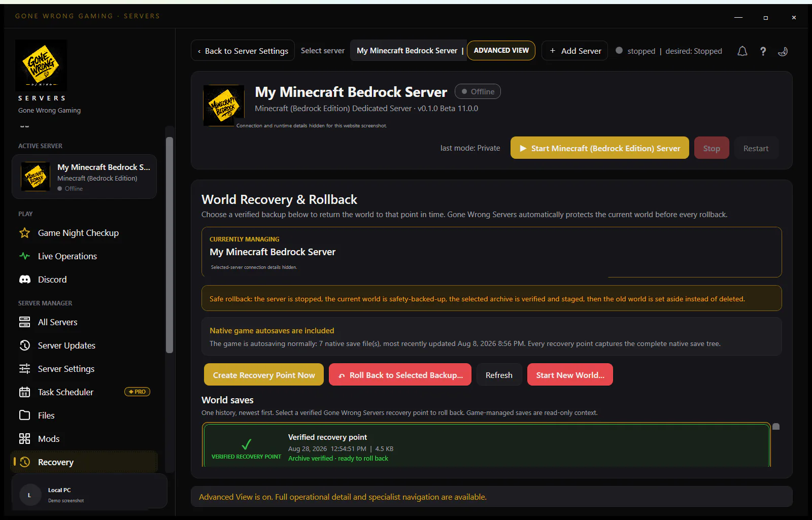Viewport: 812px width, 520px height.
Task: Toggle theme moon icon in top bar
Action: click(783, 51)
